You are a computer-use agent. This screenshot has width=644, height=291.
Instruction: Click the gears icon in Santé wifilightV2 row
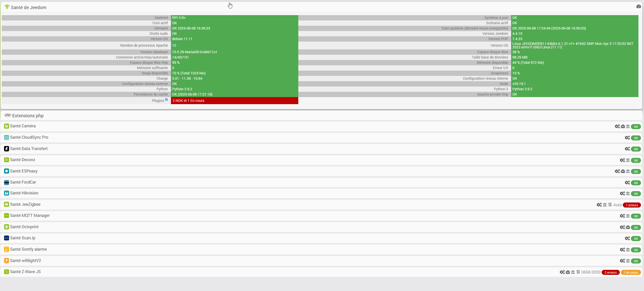[622, 261]
